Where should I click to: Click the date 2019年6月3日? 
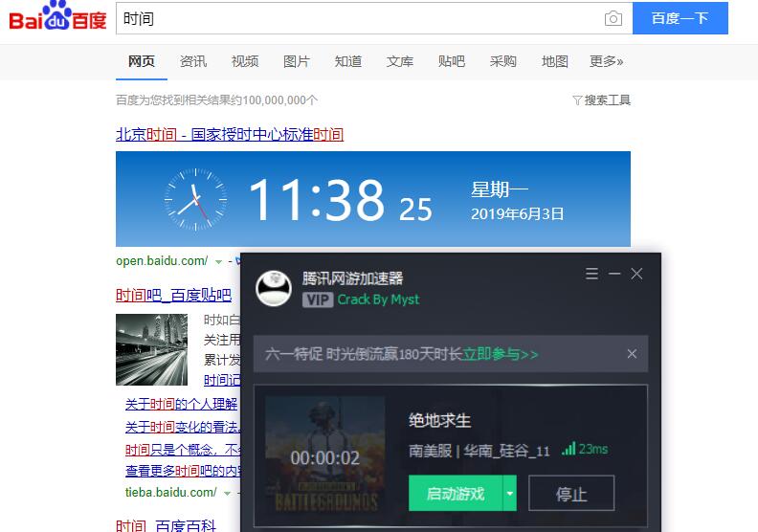click(x=517, y=214)
